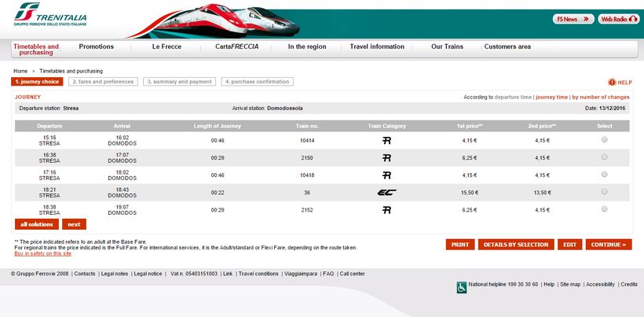This screenshot has height=317, width=644.
Task: Open In the region menu
Action: [x=307, y=47]
